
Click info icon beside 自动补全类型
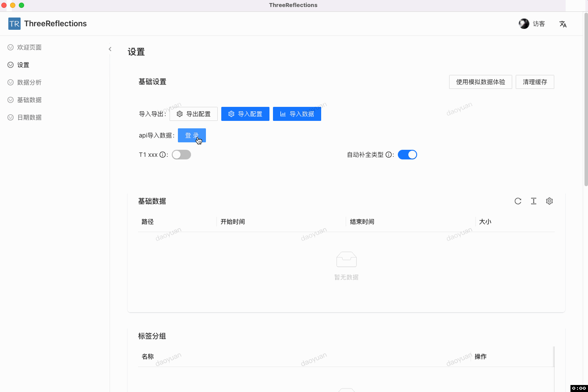coord(388,155)
